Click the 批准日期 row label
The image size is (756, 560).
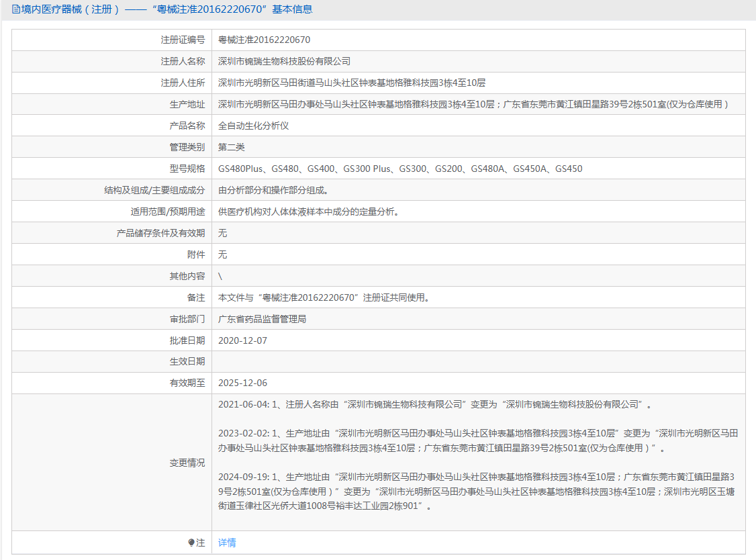(x=187, y=340)
